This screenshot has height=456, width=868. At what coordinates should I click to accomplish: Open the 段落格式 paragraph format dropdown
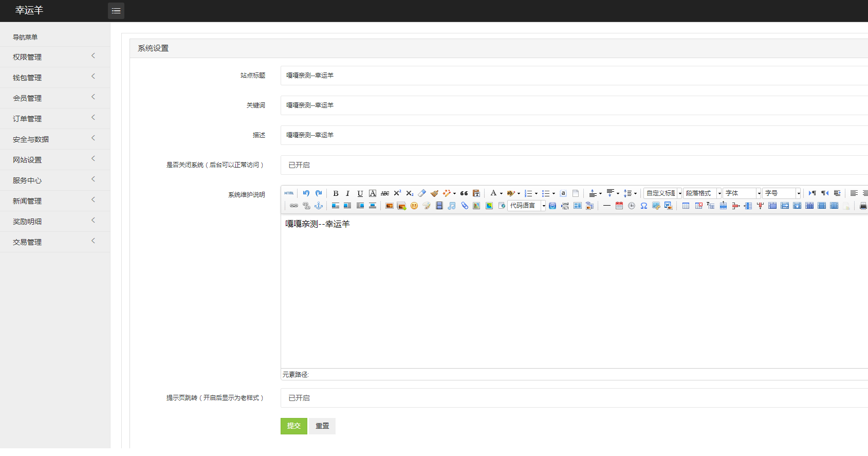(x=702, y=193)
